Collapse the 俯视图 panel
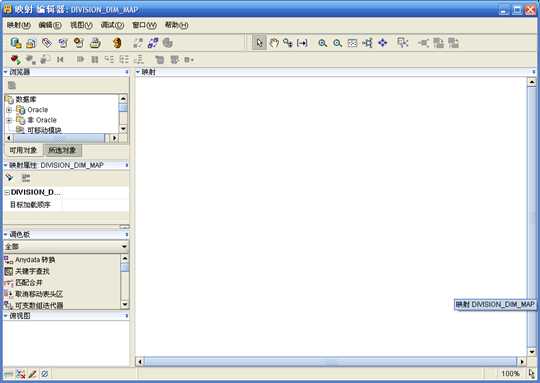Screen dimensions: 540x383 tap(6, 316)
